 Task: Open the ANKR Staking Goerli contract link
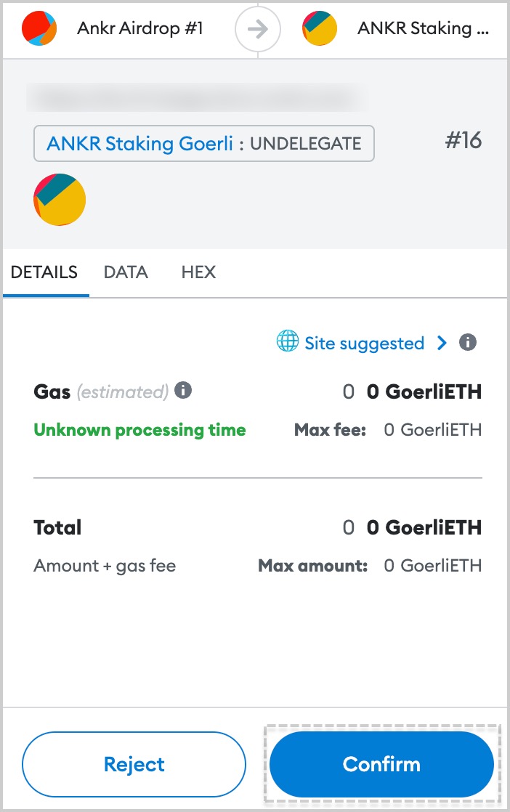pos(139,144)
